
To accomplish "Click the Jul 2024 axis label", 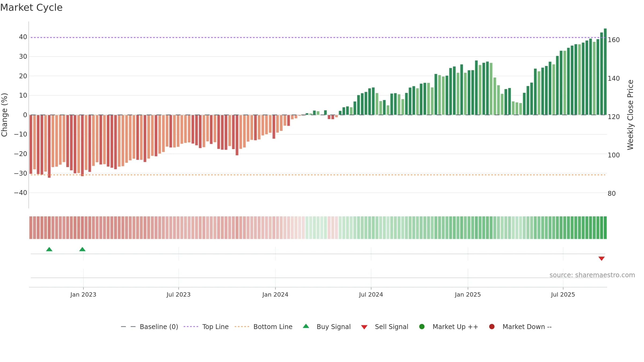I will click(371, 295).
